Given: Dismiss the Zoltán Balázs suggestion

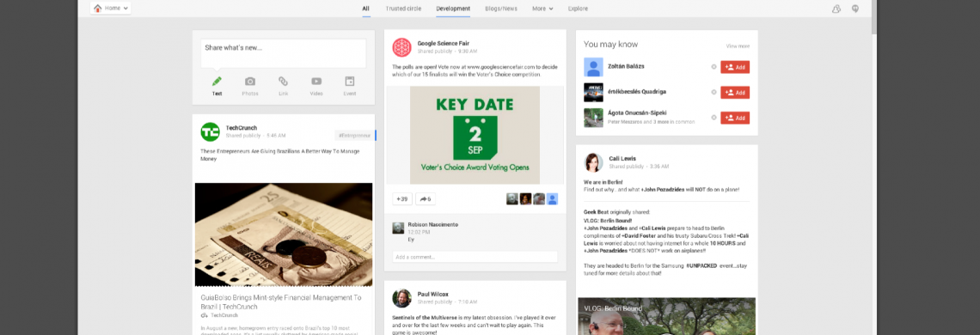Looking at the screenshot, I should pyautogui.click(x=714, y=67).
